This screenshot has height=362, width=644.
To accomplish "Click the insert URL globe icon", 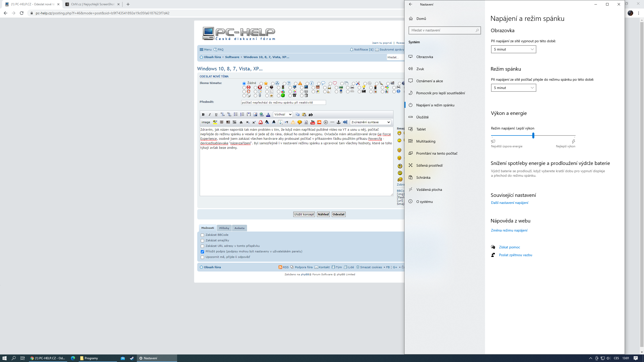I will click(262, 115).
